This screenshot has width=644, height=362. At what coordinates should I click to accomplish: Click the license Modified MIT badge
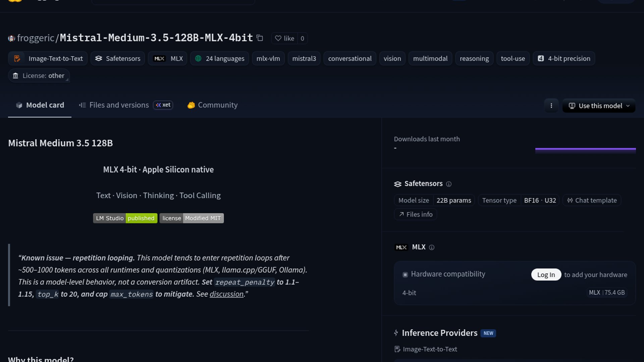[x=192, y=218]
